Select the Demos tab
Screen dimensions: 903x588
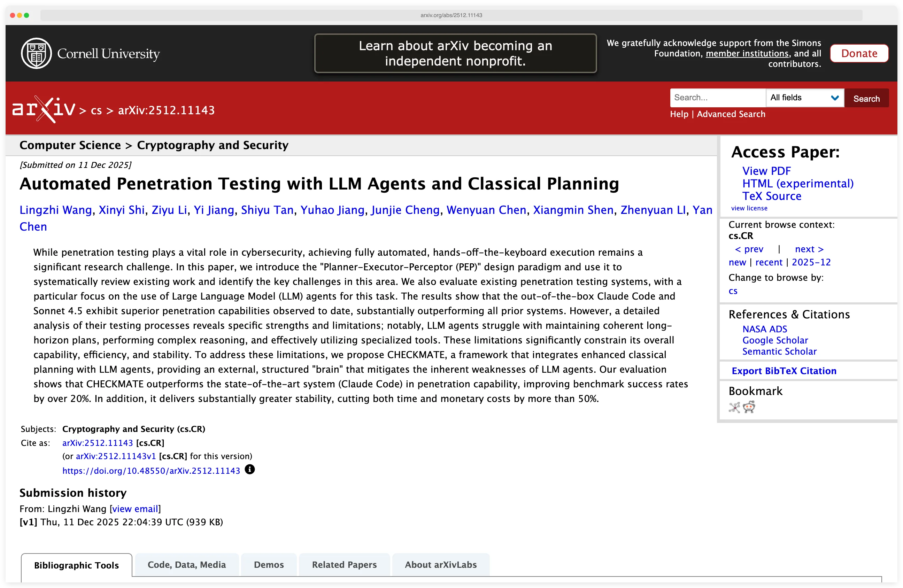(269, 564)
